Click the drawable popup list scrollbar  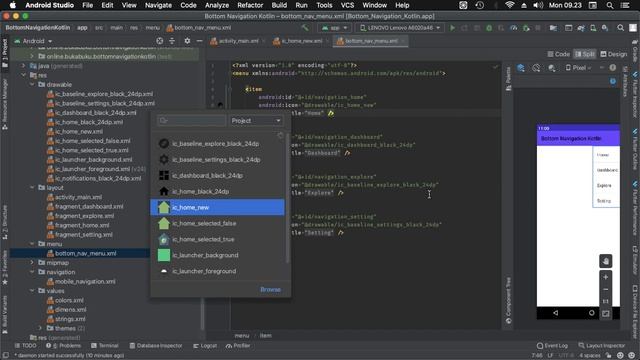point(287,198)
